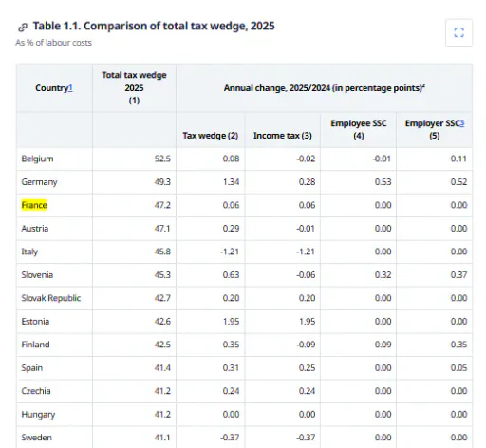This screenshot has width=486, height=448.
Task: Select the Czechia row label
Action: click(36, 391)
